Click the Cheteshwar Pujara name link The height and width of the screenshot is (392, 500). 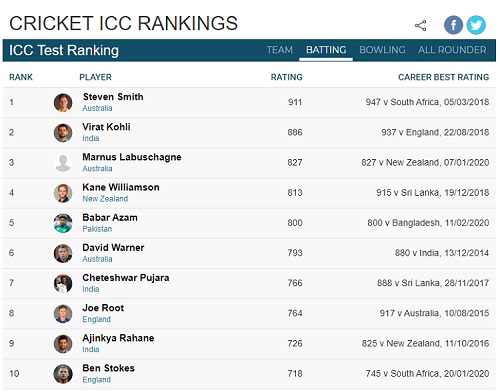[x=126, y=278]
